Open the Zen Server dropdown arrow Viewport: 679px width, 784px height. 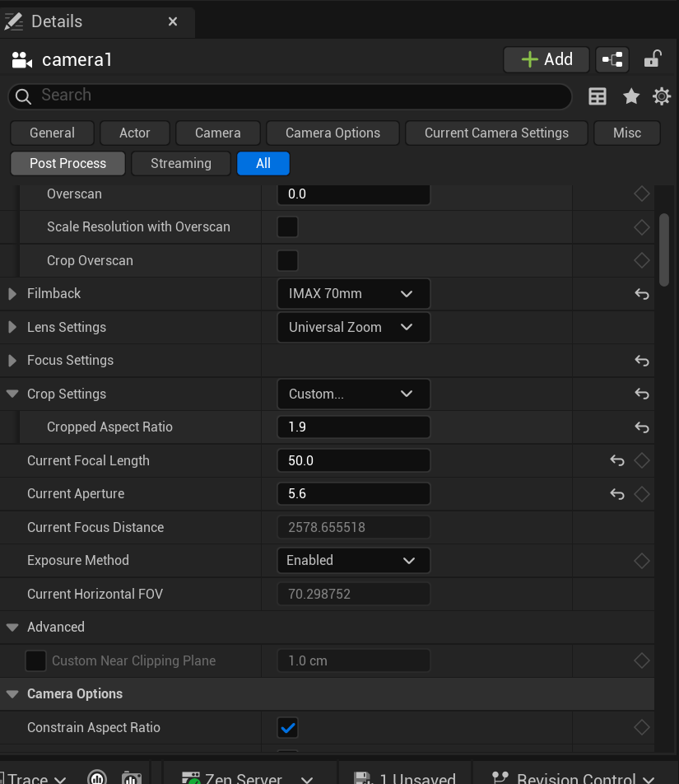(x=307, y=779)
